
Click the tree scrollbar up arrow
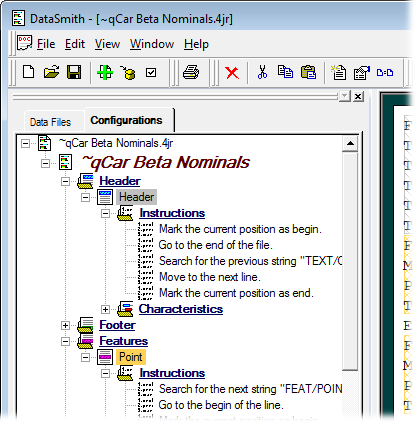pos(350,143)
